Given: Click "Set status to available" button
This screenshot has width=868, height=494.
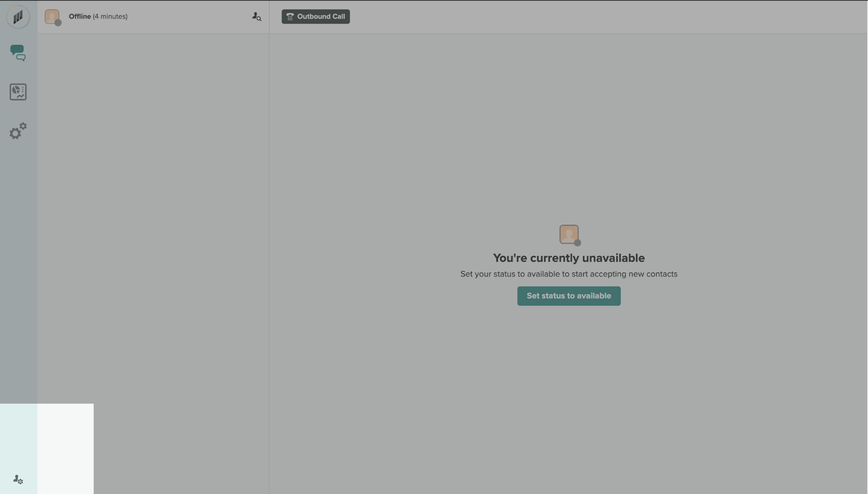Looking at the screenshot, I should pos(569,296).
